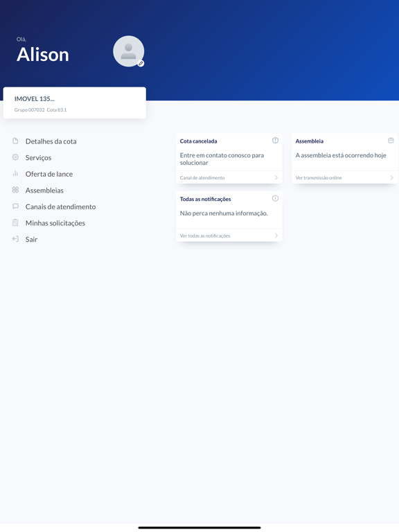Click the logout arrow icon beside Sair
The height and width of the screenshot is (532, 399).
[x=15, y=239]
